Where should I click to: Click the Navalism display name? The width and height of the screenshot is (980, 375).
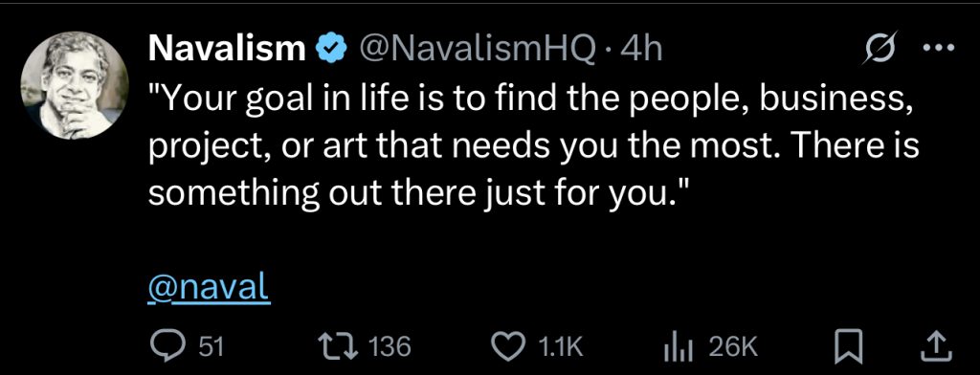[227, 50]
